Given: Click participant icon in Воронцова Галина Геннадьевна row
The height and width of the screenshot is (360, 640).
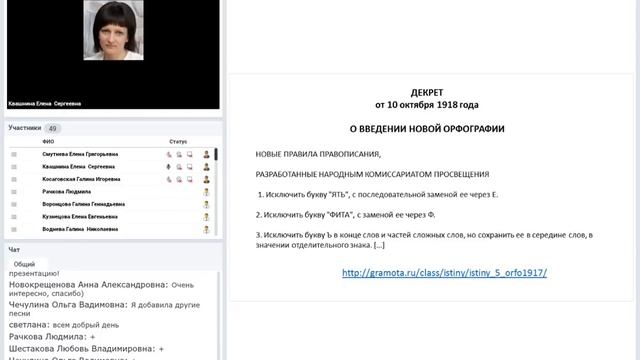Looking at the screenshot, I should tap(207, 204).
